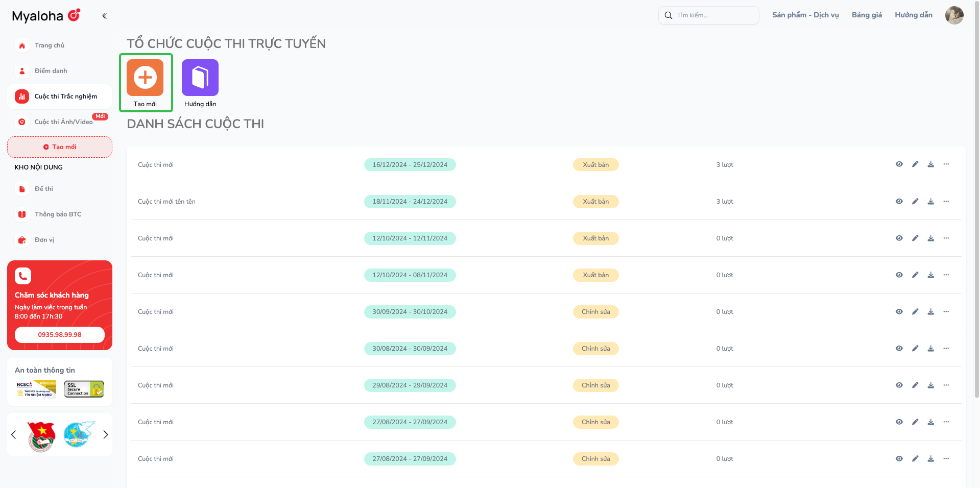Collapse the left sidebar with chevron
This screenshot has height=488, width=980.
pos(105,16)
